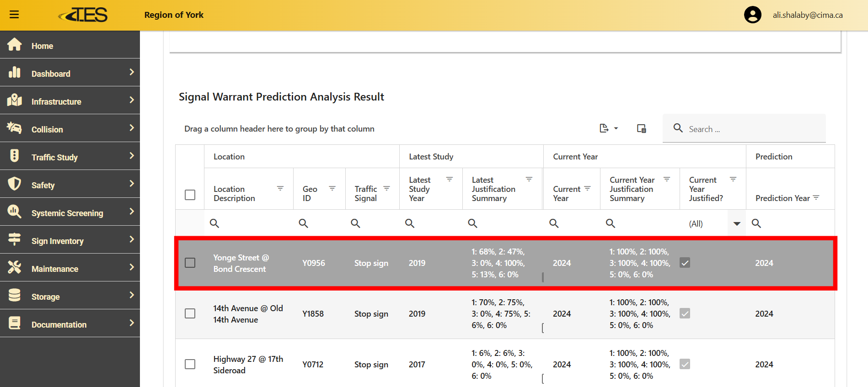The height and width of the screenshot is (387, 868).
Task: Expand the Systemic Screening sidebar section
Action: point(70,213)
